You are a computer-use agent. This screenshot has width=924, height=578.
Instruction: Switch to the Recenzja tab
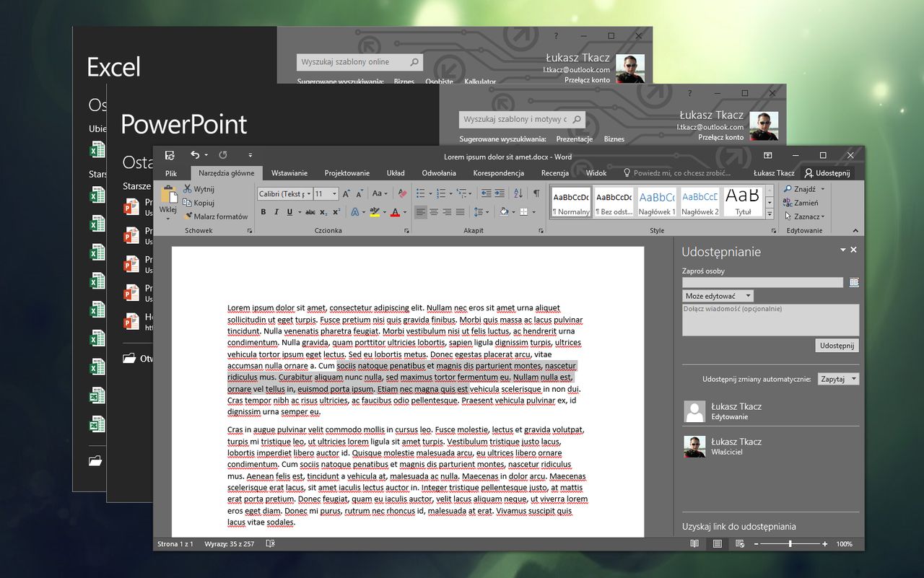pyautogui.click(x=555, y=173)
